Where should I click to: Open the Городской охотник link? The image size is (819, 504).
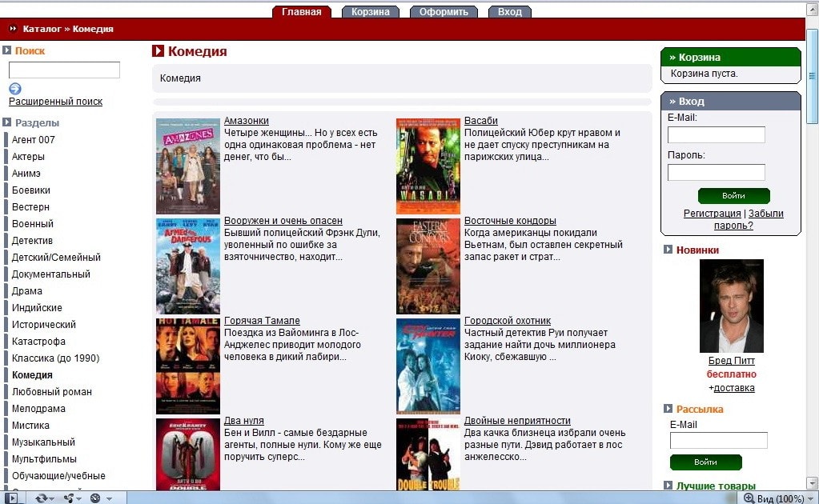(x=508, y=320)
